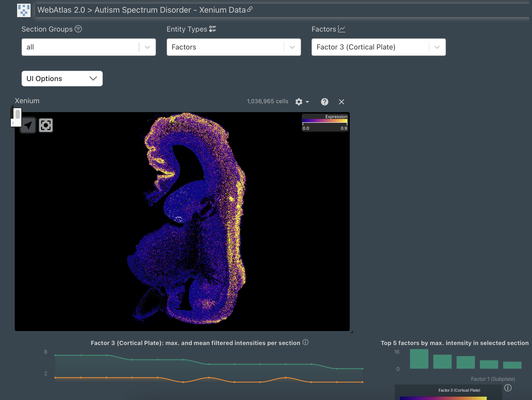This screenshot has width=532, height=400.
Task: Click the Entity Types list icon
Action: pyautogui.click(x=213, y=29)
